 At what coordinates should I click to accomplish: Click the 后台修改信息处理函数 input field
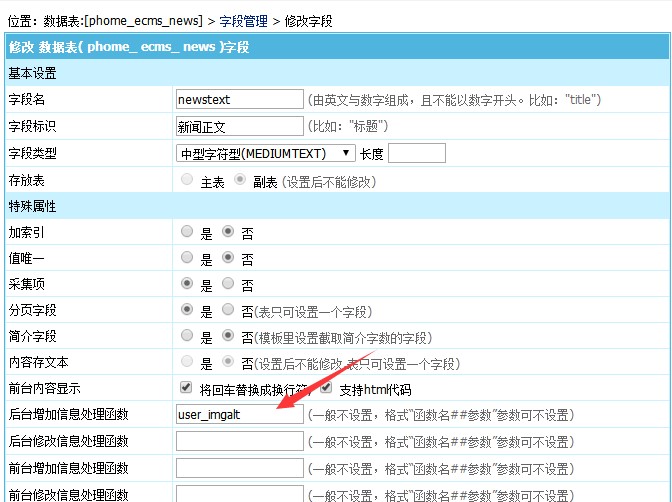(x=238, y=441)
